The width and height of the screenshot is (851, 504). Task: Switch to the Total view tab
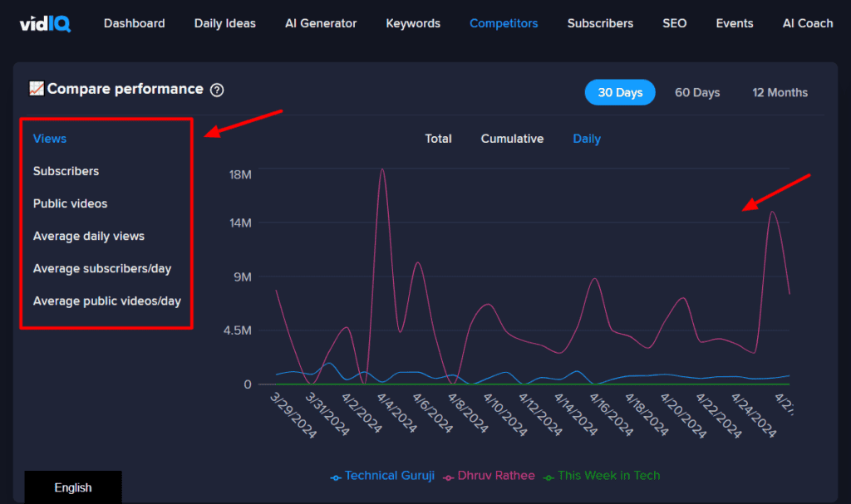click(x=438, y=139)
